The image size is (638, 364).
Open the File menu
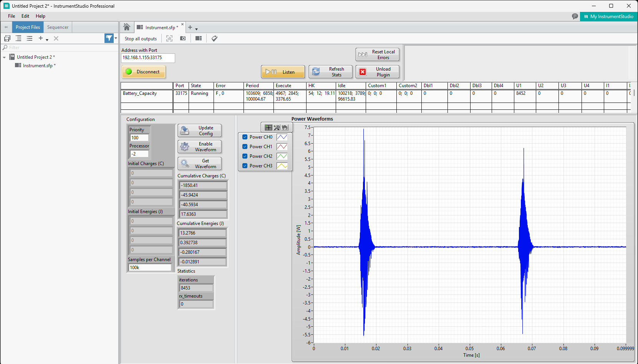point(12,16)
